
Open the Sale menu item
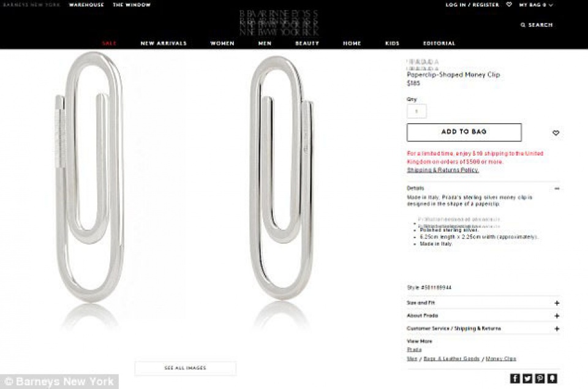[x=109, y=43]
